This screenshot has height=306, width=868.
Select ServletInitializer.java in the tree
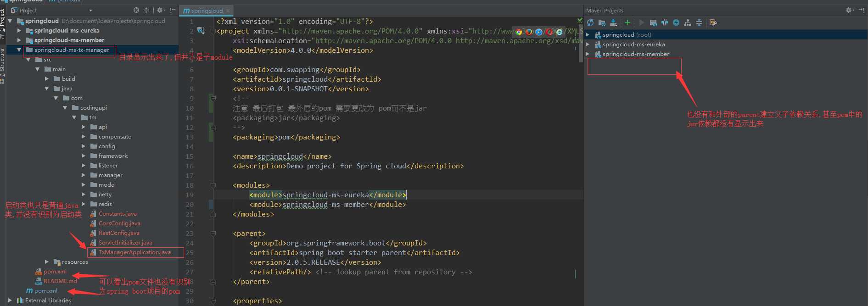pyautogui.click(x=125, y=243)
